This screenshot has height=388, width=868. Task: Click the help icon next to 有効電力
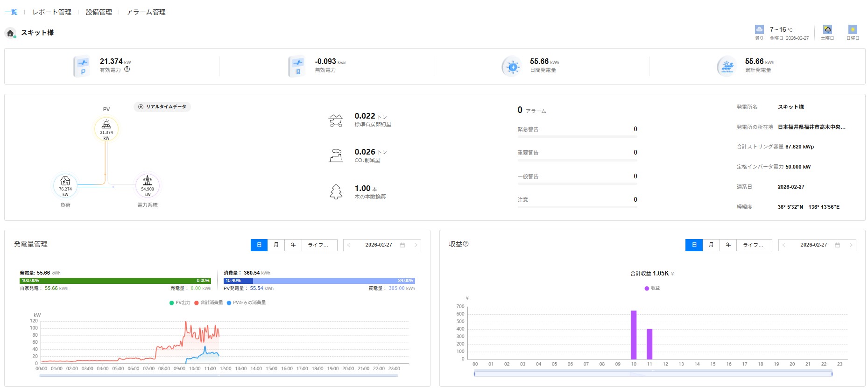coord(127,70)
